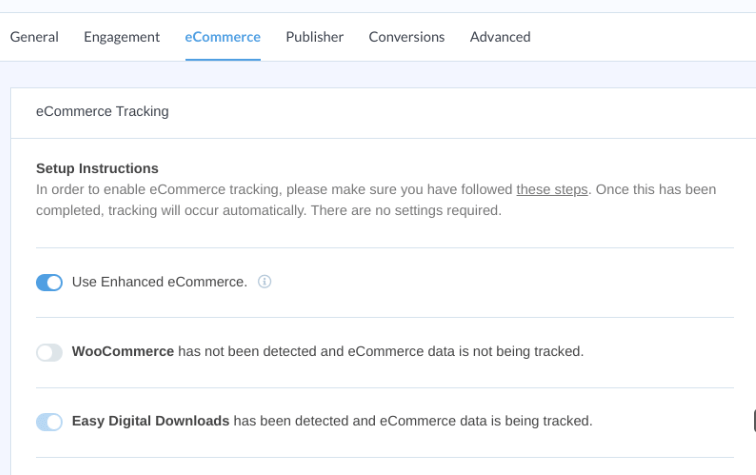Go to the Publisher tab
756x475 pixels.
[x=315, y=37]
